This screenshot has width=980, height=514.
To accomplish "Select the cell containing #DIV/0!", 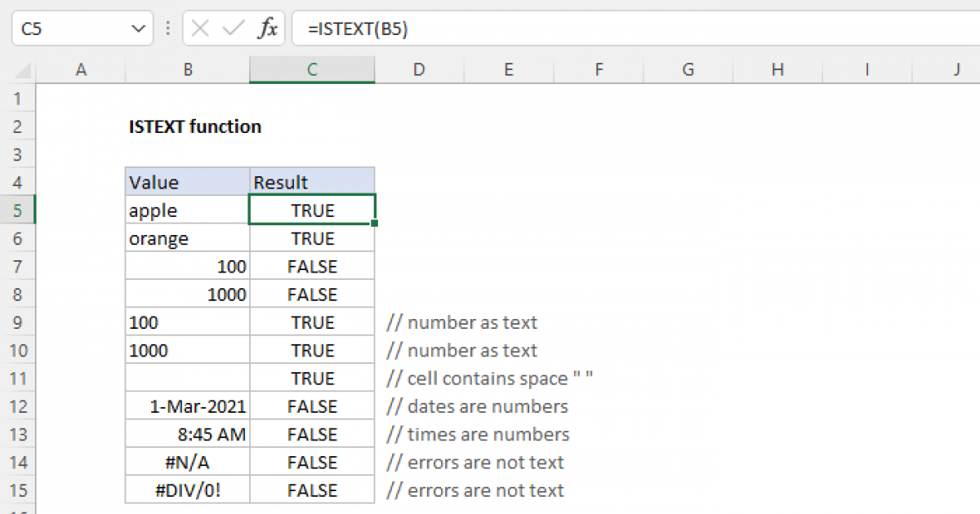I will pyautogui.click(x=188, y=490).
